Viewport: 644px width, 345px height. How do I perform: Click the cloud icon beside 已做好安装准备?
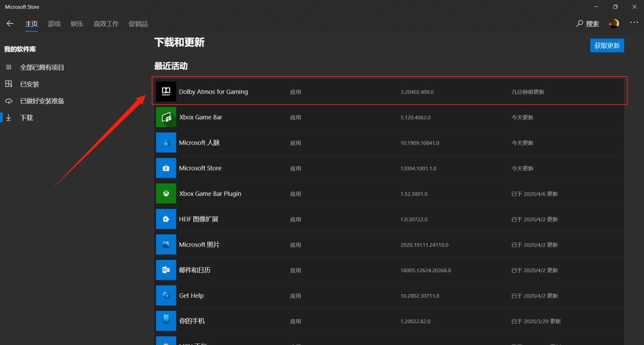8,101
